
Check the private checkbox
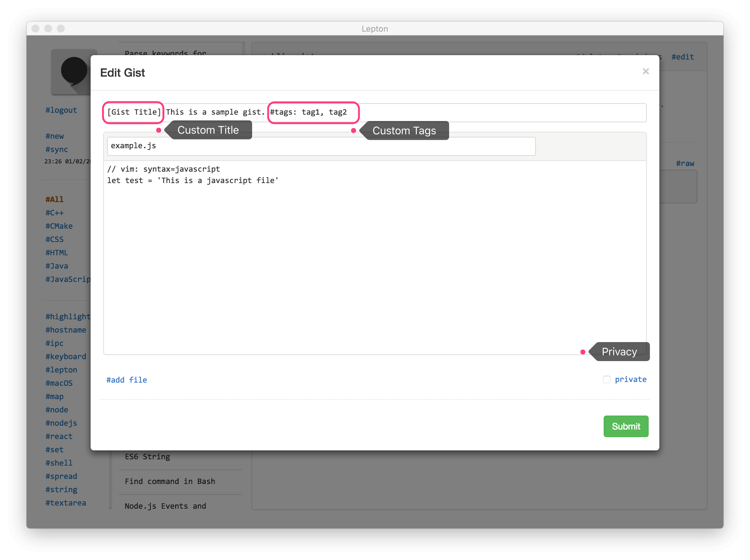tap(607, 379)
